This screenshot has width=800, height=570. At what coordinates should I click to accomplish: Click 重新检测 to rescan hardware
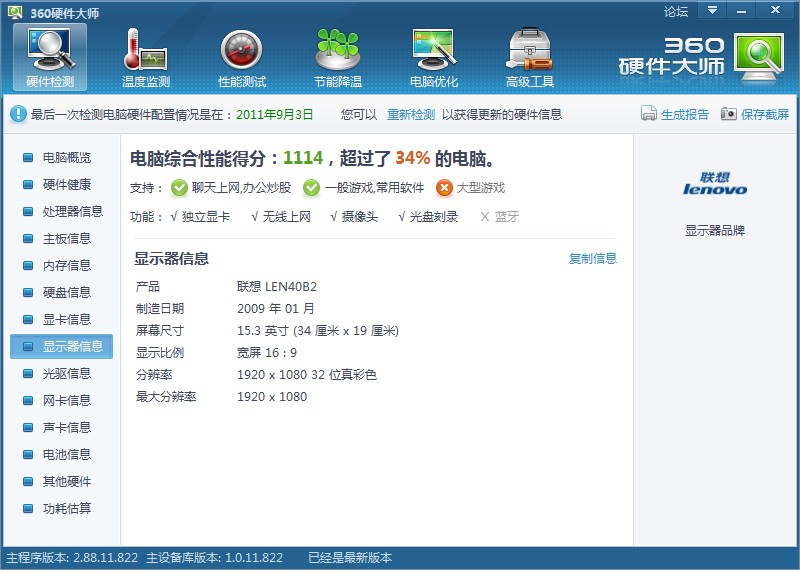point(411,114)
